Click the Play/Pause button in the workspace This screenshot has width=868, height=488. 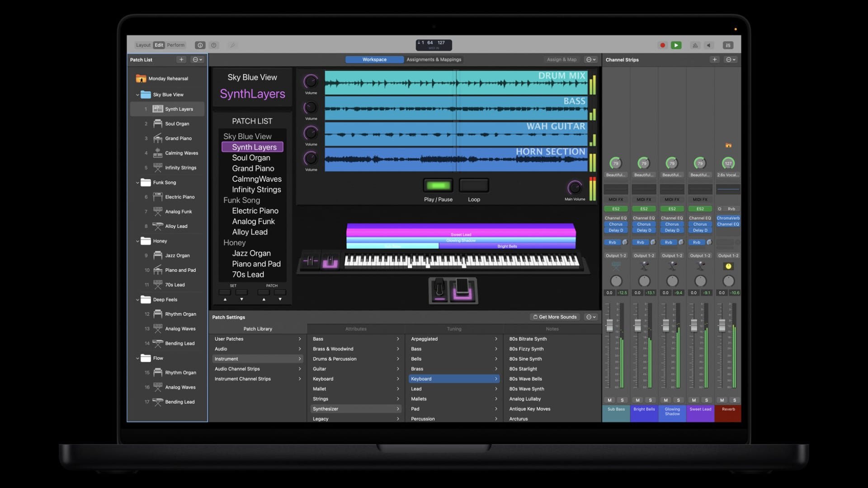(437, 185)
